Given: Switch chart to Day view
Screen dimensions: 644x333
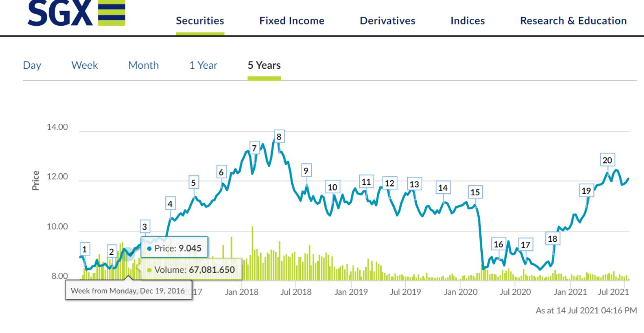Looking at the screenshot, I should point(32,65).
